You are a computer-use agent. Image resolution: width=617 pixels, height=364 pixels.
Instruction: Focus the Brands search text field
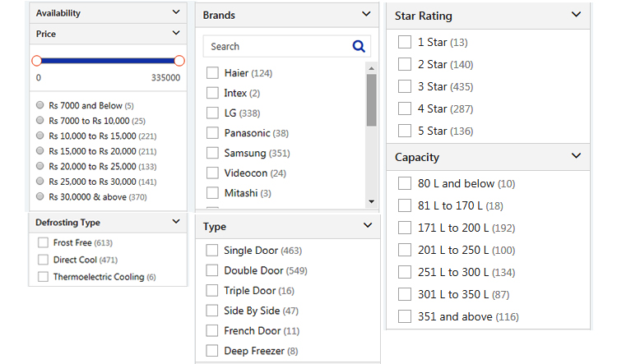click(276, 47)
